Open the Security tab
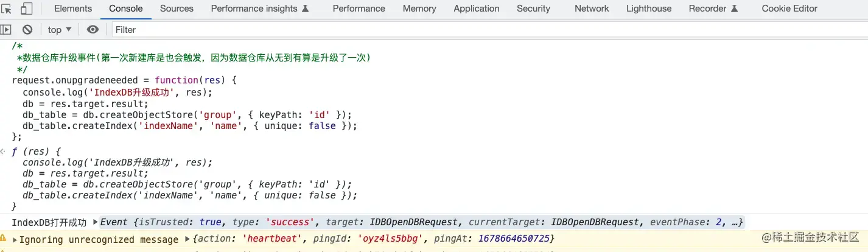 533,9
